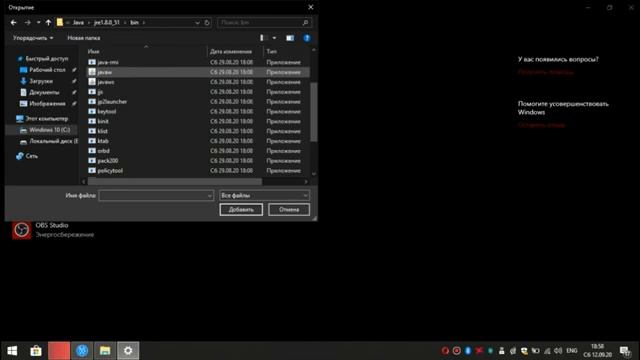The height and width of the screenshot is (360, 640).
Task: Click the volume speaker tray icon
Action: 558,351
